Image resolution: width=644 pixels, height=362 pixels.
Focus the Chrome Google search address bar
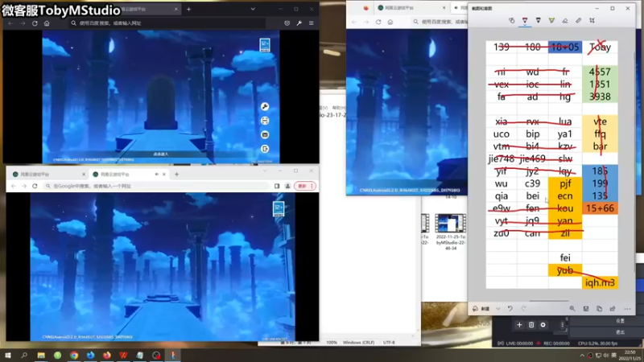157,187
